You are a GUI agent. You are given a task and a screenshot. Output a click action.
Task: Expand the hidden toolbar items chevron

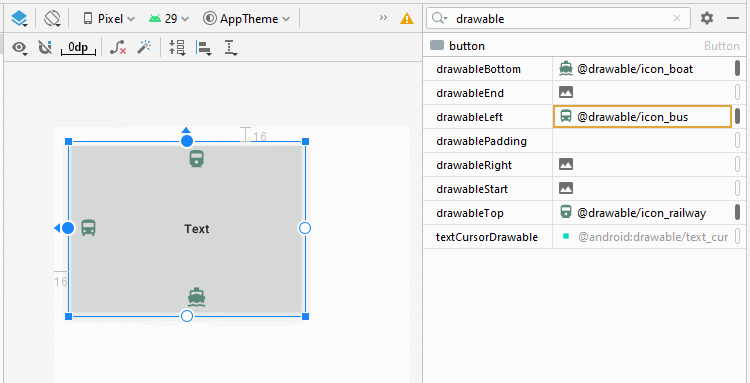(383, 18)
